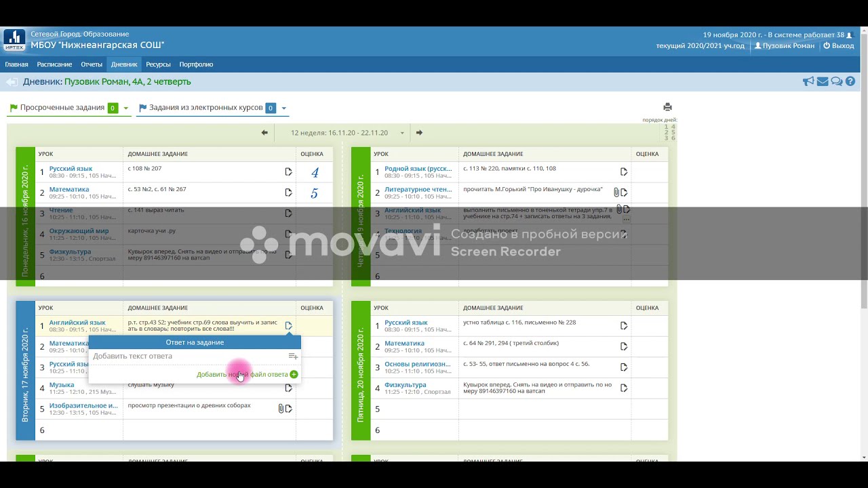Click homework 'просмотр презентации о древних соборах'
Screen dimensions: 868x488
189,405
